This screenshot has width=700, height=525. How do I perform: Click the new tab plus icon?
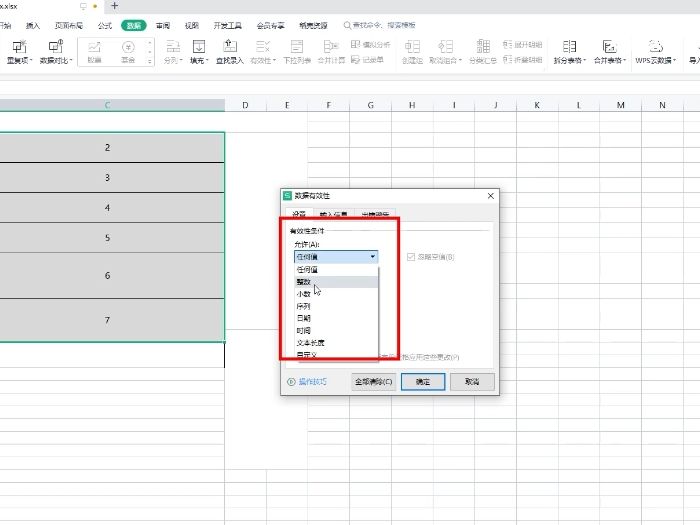pos(114,6)
